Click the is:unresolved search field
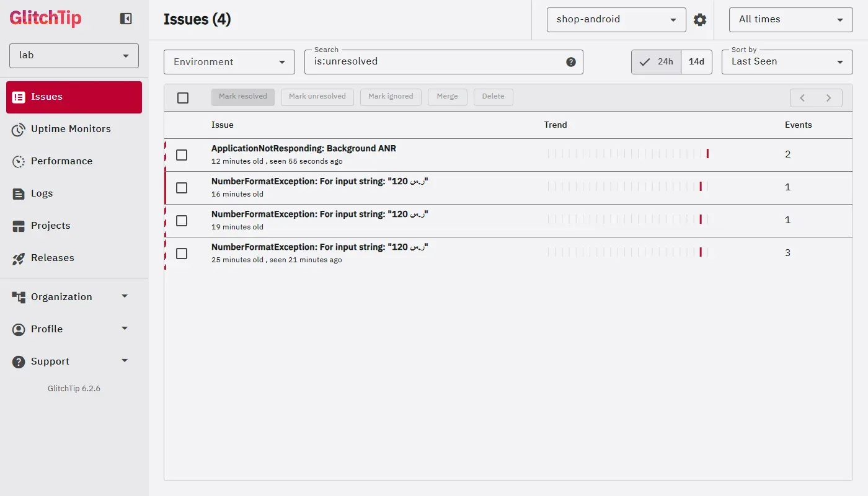 coord(444,62)
